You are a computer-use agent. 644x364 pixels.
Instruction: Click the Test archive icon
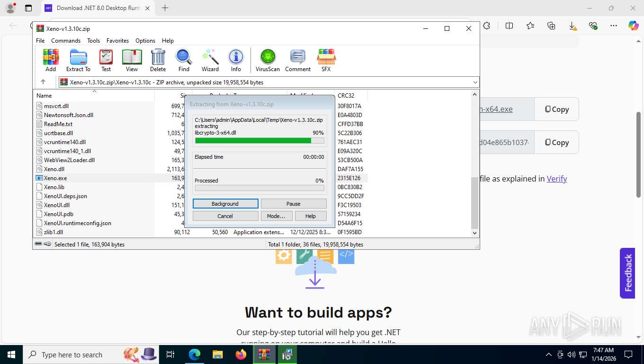coord(106,60)
